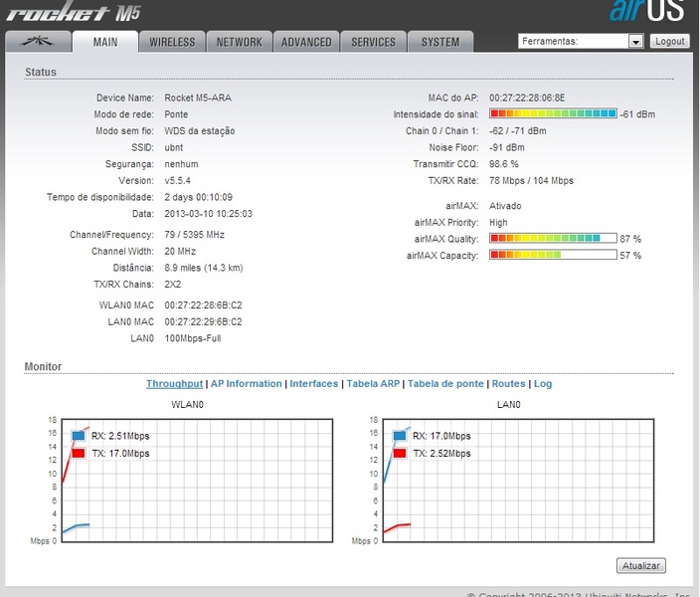Open the Tabela de ponte link
700x597 pixels.
[445, 384]
